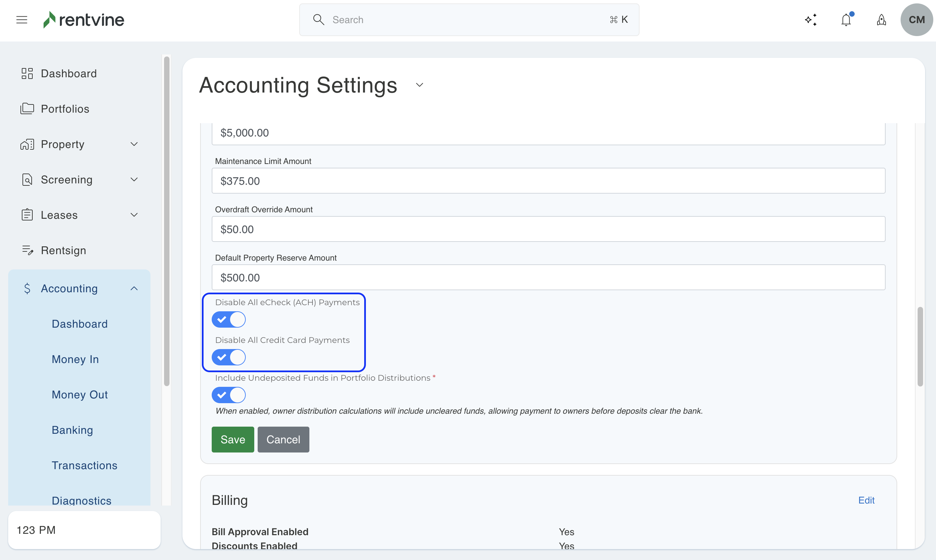Open the notifications bell
936x560 pixels.
click(x=846, y=20)
